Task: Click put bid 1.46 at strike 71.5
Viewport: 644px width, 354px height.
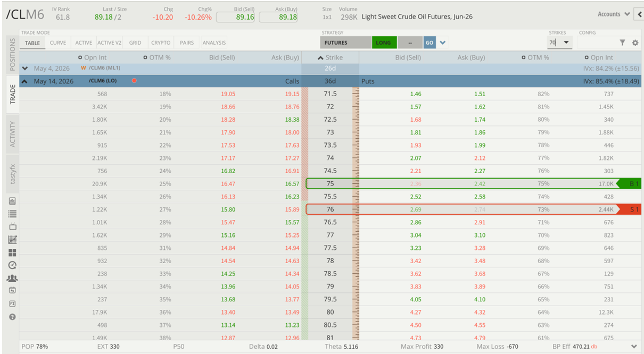Action: click(x=416, y=94)
